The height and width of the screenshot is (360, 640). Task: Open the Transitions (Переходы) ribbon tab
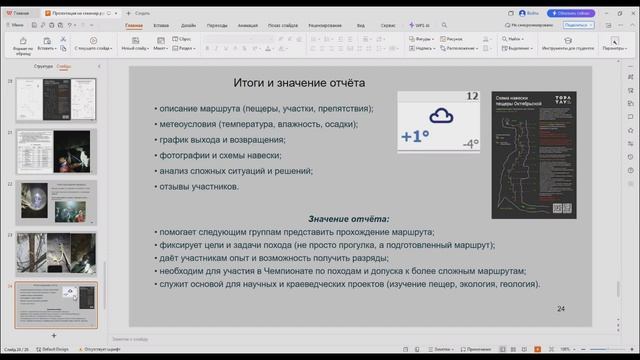(217, 25)
